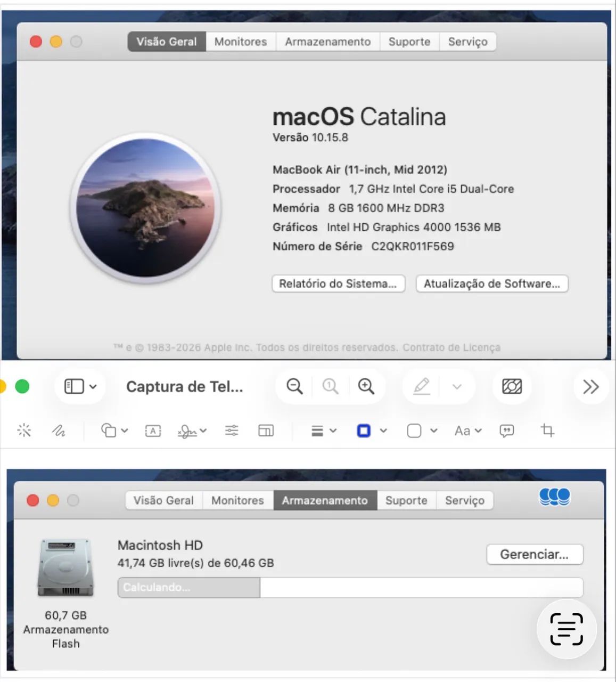Click the Gerenciar button
The image size is (616, 682).
click(x=535, y=554)
